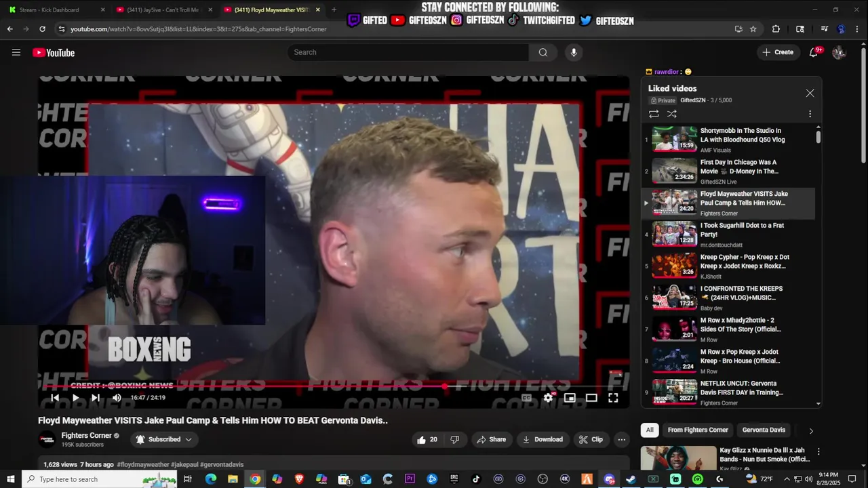The image size is (868, 488).
Task: Like the video with thumbs up
Action: 427,439
